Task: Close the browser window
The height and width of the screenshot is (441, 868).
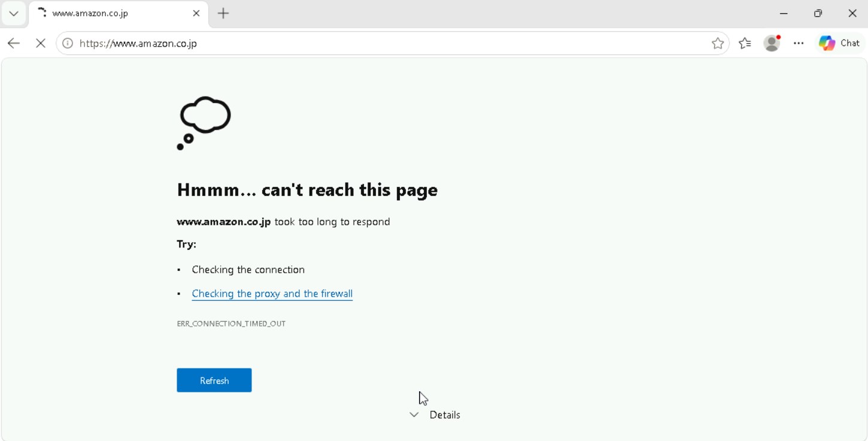Action: (852, 13)
